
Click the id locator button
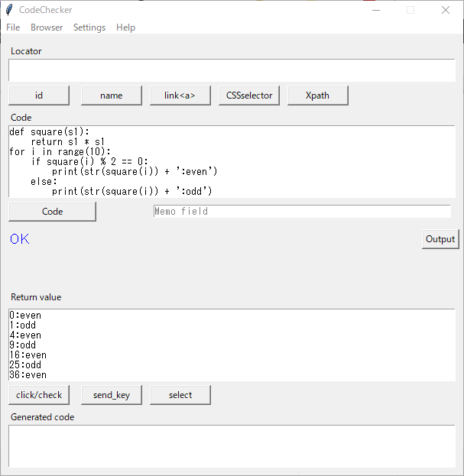click(39, 96)
